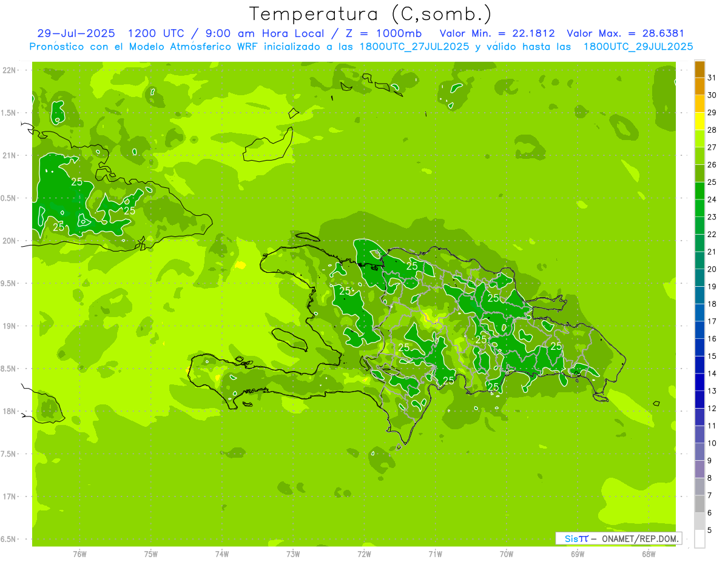Select the date text '29-Jul-2025'

pos(76,33)
